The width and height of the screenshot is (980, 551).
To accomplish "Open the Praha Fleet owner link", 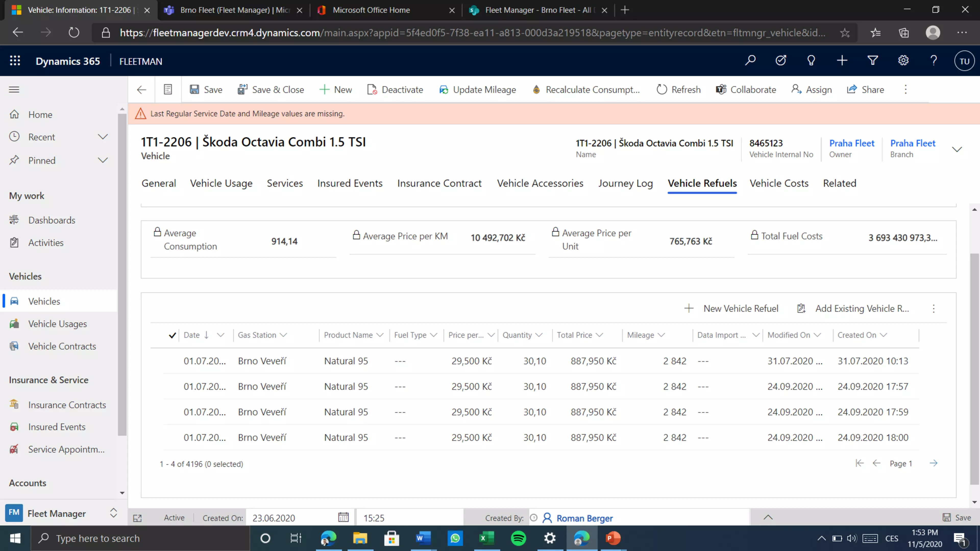I will (x=852, y=143).
